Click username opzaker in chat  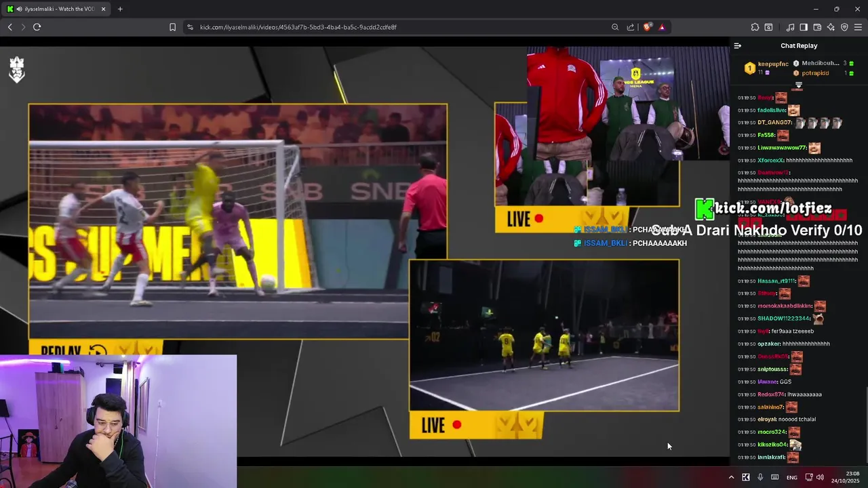click(x=769, y=344)
